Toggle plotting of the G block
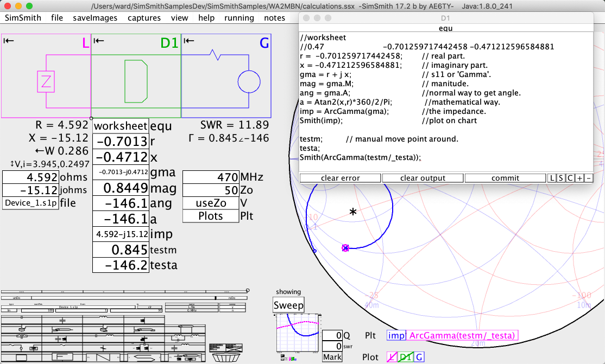This screenshot has width=605, height=364. (419, 357)
